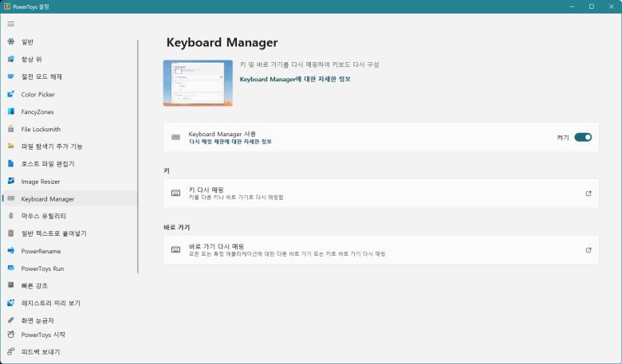Click the 피드백 보내기 button
622x364 pixels.
[x=40, y=351]
